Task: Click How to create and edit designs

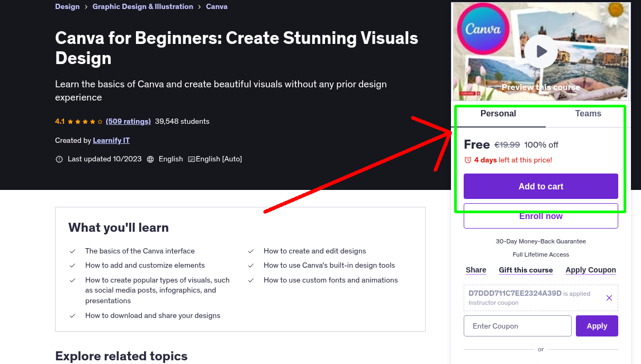Action: [315, 251]
